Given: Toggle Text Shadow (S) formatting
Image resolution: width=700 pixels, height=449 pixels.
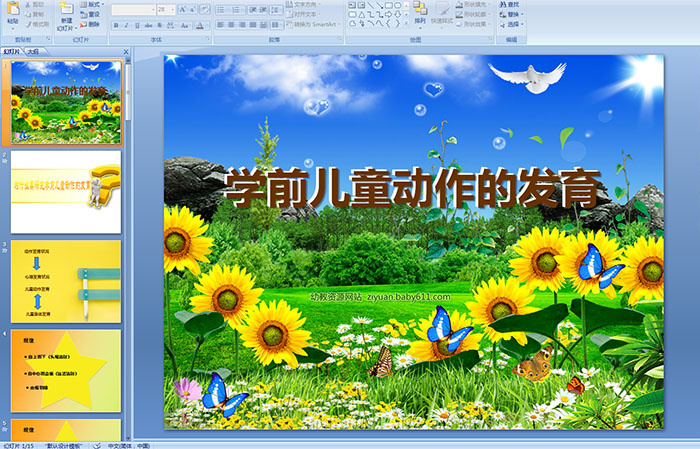Looking at the screenshot, I should click(x=159, y=25).
